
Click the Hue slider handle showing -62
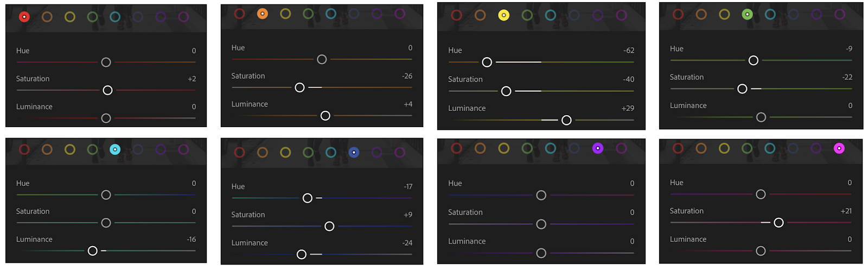[487, 62]
